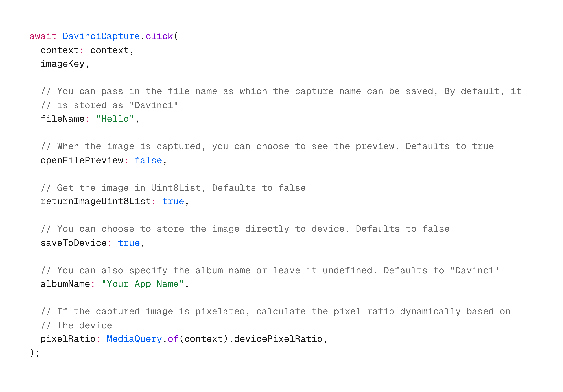The image size is (563, 392).
Task: Click the 'await' keyword
Action: pos(43,36)
